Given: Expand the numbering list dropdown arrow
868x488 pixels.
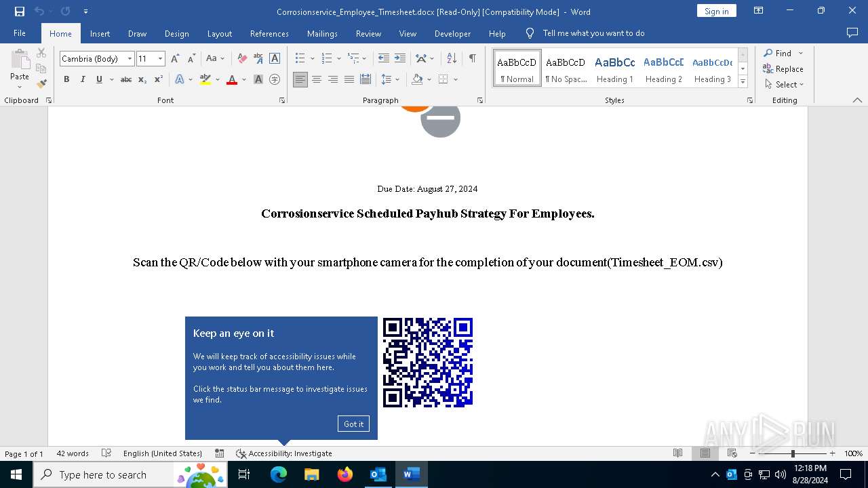Looking at the screenshot, I should coord(339,59).
